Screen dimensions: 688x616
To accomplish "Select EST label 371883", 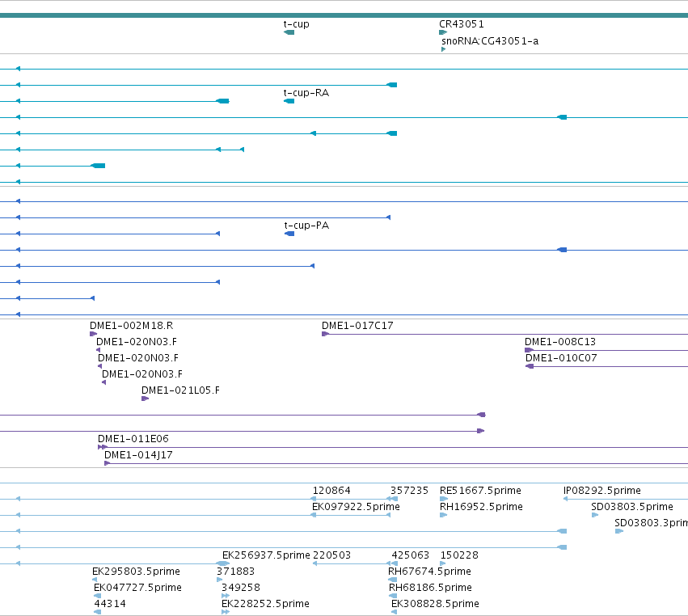I will 235,572.
